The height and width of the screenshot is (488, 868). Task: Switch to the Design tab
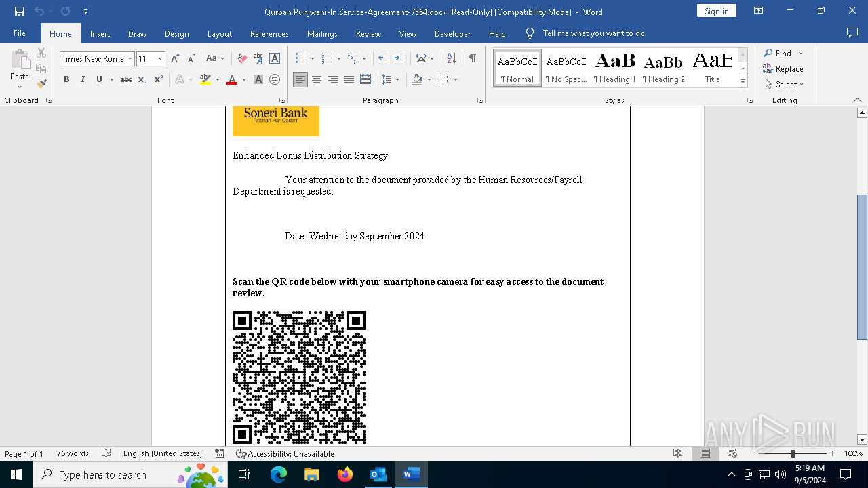pyautogui.click(x=176, y=33)
